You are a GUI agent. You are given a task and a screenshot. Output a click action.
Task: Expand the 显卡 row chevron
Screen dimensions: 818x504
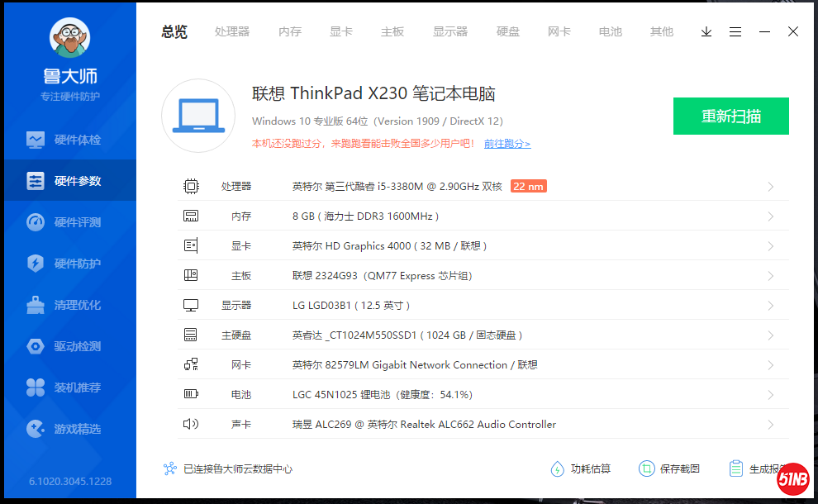(x=771, y=246)
